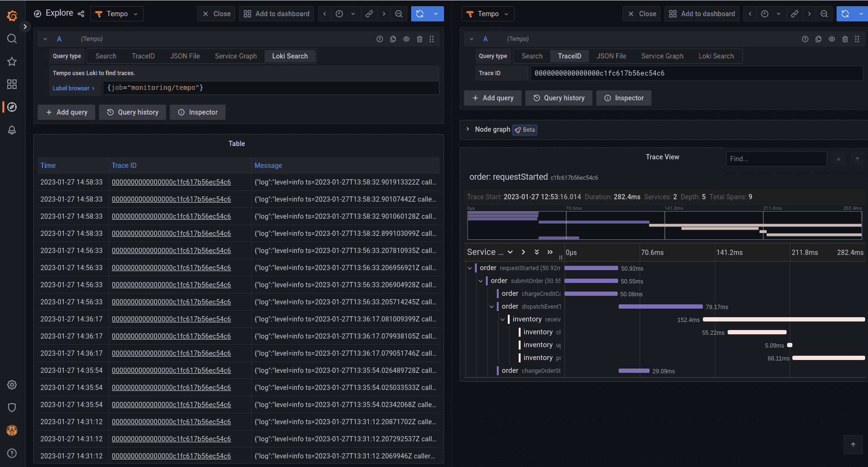Click the Loki query input field

point(271,88)
